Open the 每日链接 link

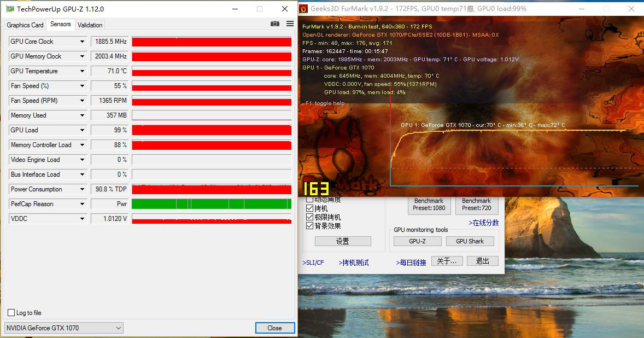pos(411,263)
